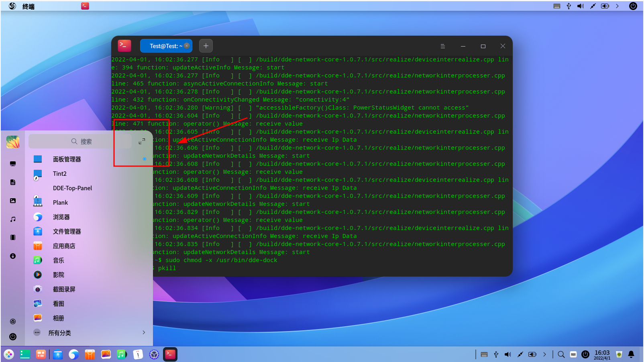Open control center from bottom dock
The width and height of the screenshot is (644, 362).
click(x=154, y=354)
